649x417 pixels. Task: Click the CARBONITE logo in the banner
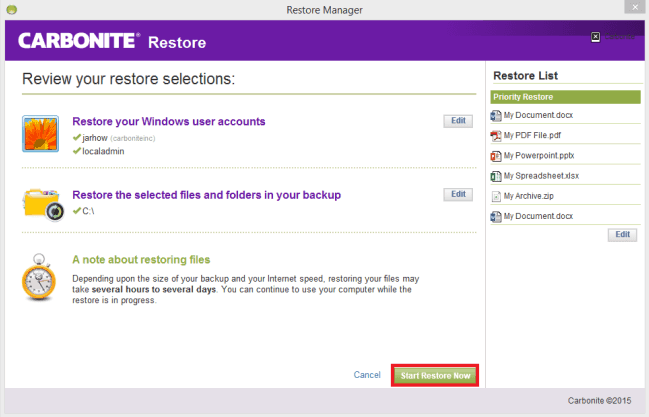click(79, 41)
